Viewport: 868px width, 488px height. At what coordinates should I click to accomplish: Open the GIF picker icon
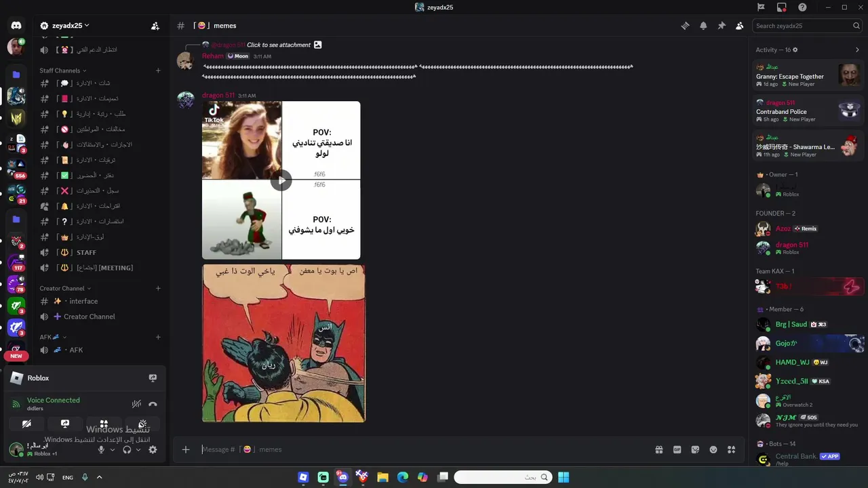click(x=677, y=449)
